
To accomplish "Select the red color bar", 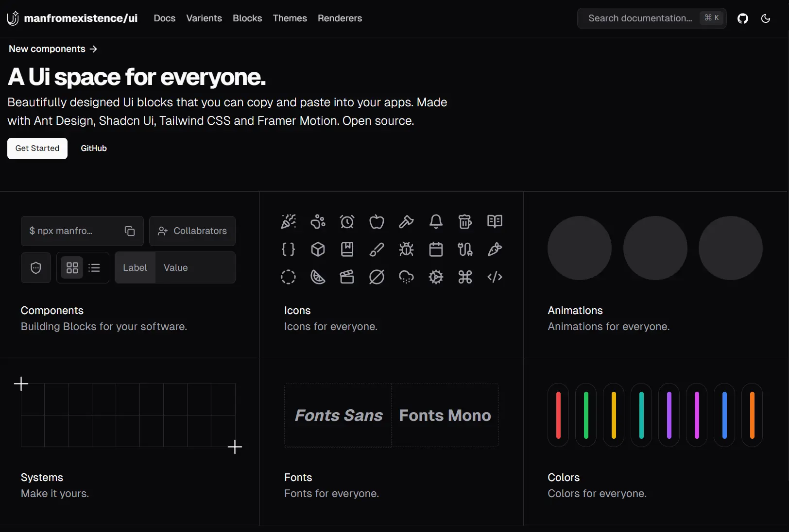I will 559,415.
